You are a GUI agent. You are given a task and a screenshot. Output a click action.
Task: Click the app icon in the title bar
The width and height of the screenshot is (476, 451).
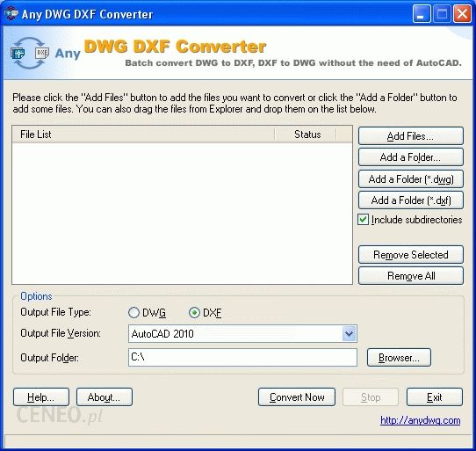[x=11, y=14]
